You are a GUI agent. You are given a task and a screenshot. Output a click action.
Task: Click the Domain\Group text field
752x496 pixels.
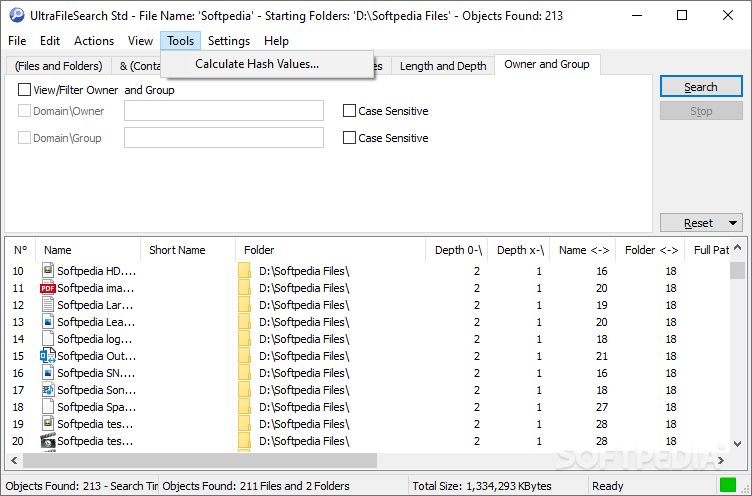[224, 138]
